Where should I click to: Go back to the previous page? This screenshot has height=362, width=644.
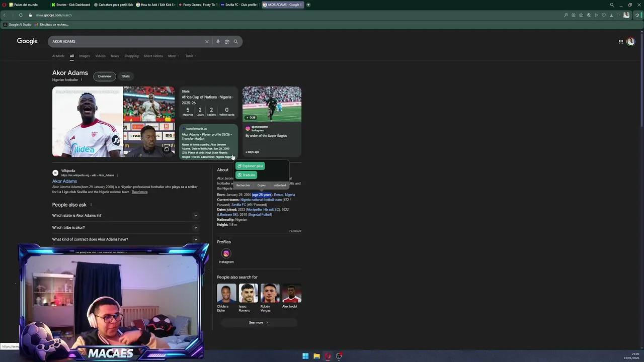coord(4,15)
